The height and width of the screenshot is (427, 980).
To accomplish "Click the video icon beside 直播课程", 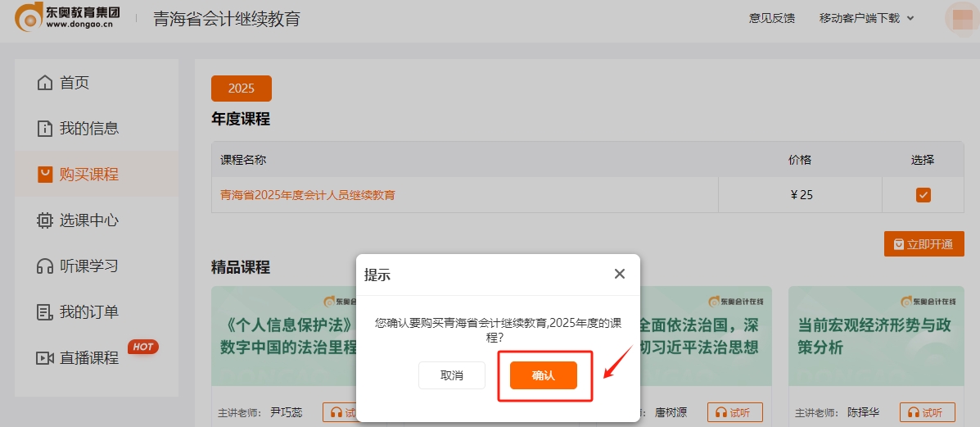I will point(44,358).
